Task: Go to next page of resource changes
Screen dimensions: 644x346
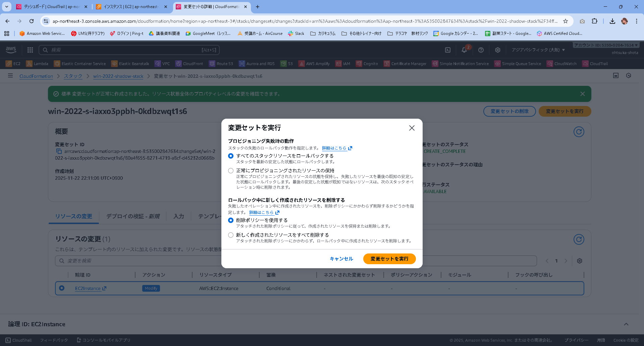Action: [566, 261]
